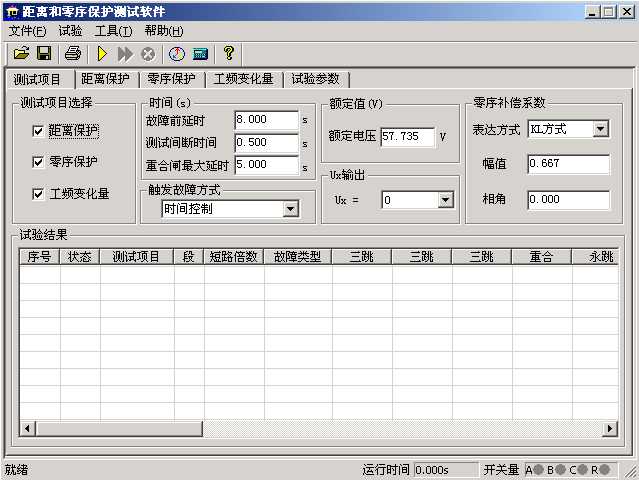Click 测试项目 column header in results

[x=137, y=257]
